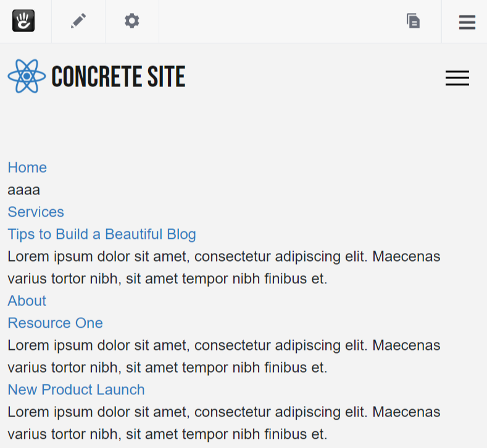Visit the About page link

pyautogui.click(x=27, y=301)
